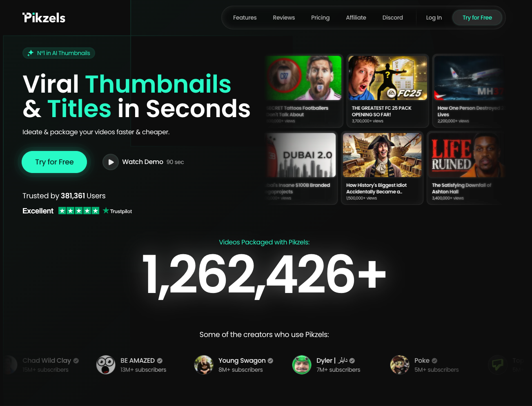Open the Pricing page

pos(320,18)
